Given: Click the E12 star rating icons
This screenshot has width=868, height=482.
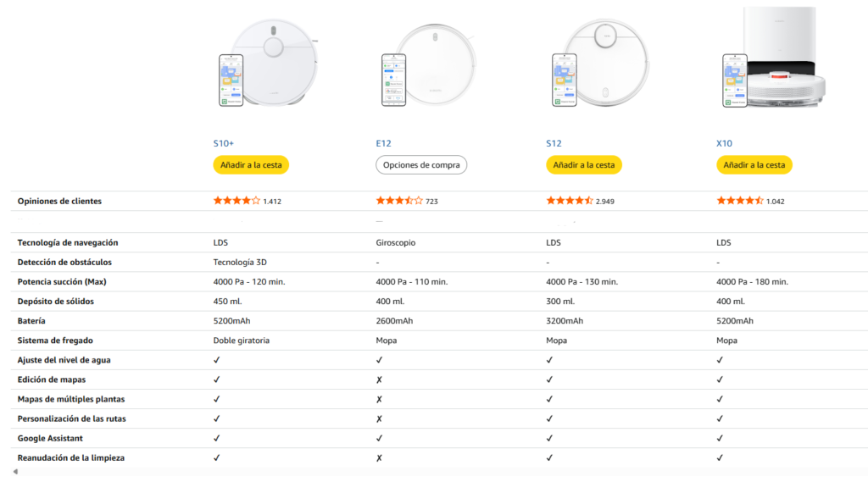Looking at the screenshot, I should [x=399, y=201].
